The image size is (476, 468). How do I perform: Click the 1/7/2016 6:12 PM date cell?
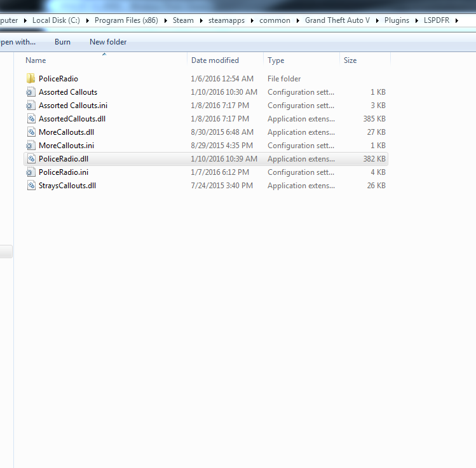220,172
